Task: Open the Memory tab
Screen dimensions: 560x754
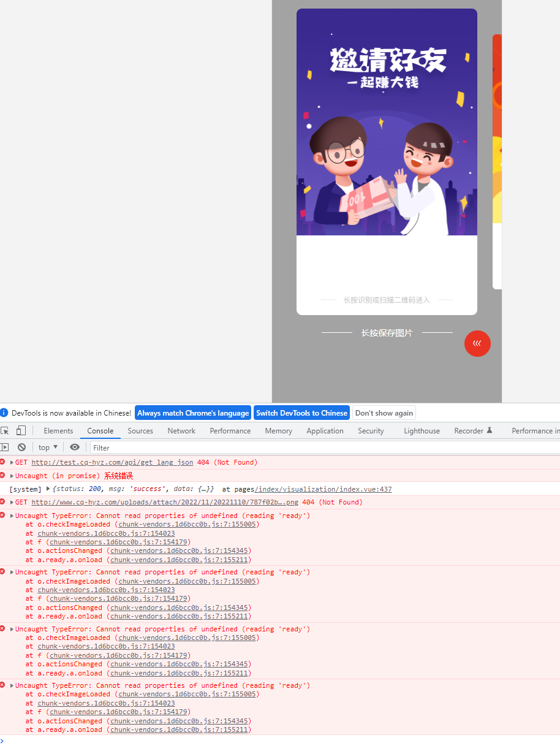Action: pyautogui.click(x=279, y=431)
